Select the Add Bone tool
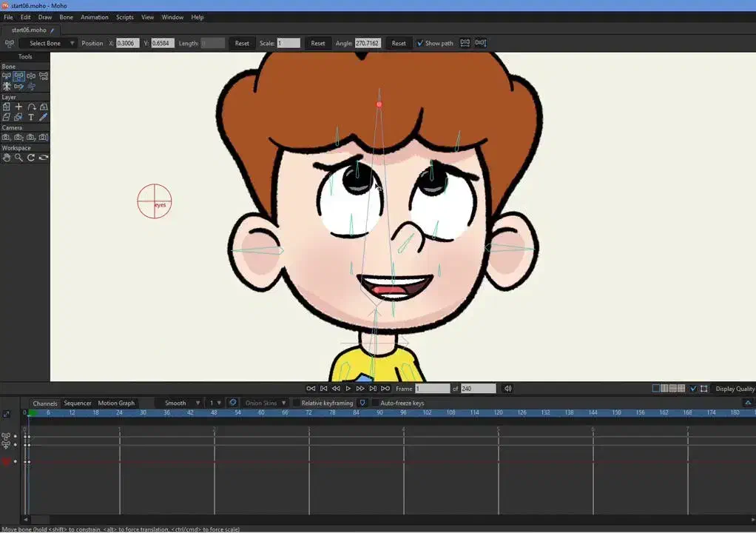Image resolution: width=756 pixels, height=533 pixels. (31, 76)
